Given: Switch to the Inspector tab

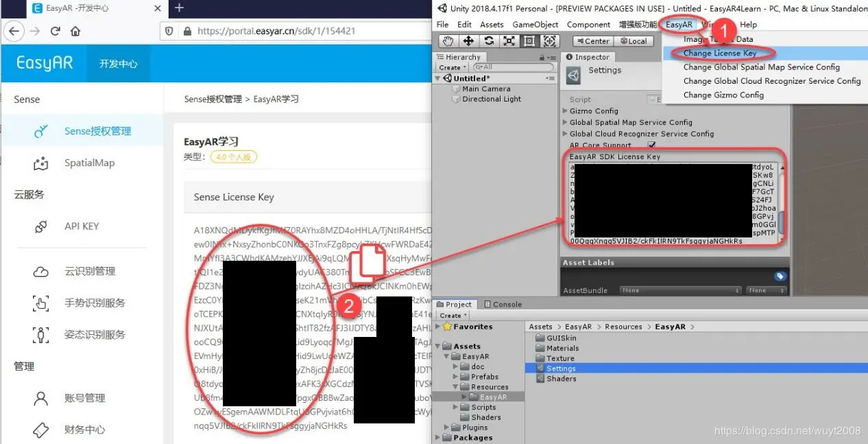Looking at the screenshot, I should pyautogui.click(x=588, y=58).
